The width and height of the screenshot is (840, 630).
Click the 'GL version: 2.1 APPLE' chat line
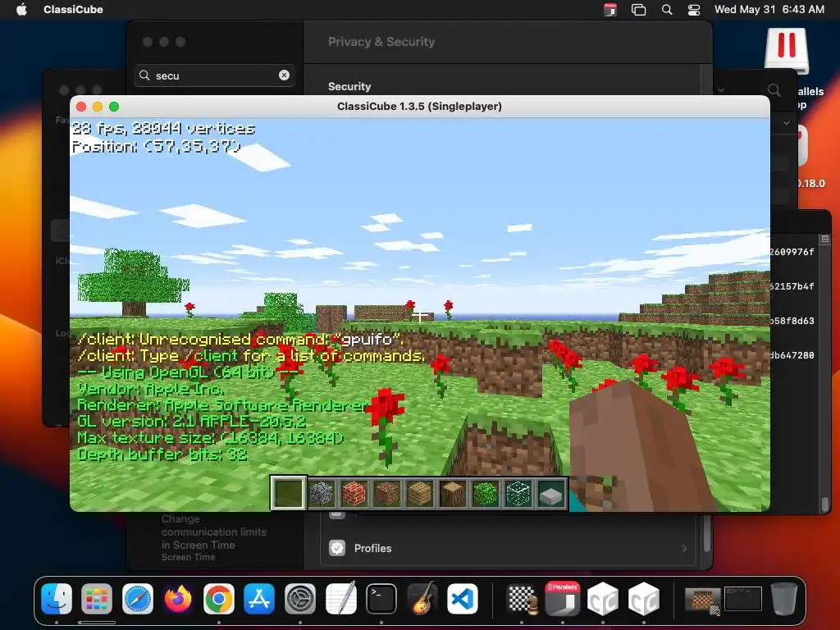pyautogui.click(x=192, y=422)
